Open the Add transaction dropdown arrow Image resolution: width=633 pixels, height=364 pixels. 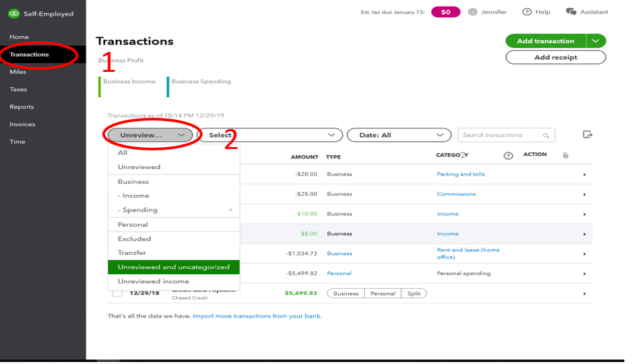click(x=596, y=41)
